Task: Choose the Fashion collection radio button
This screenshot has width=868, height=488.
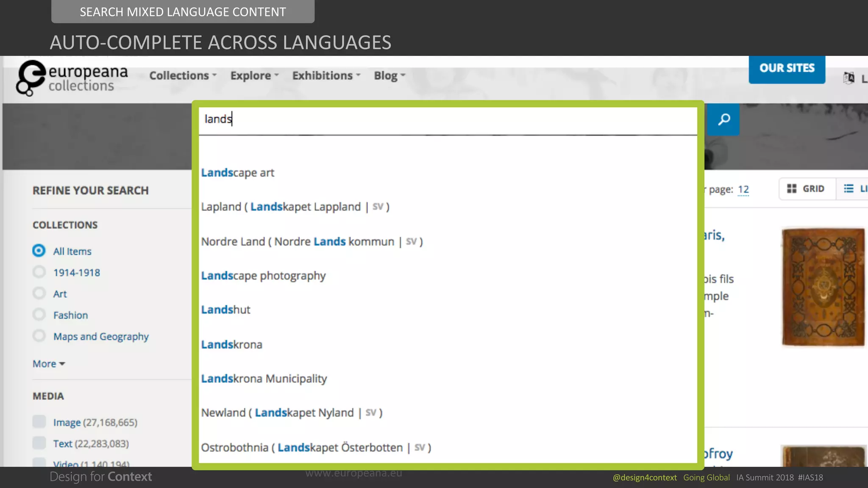Action: click(x=39, y=315)
